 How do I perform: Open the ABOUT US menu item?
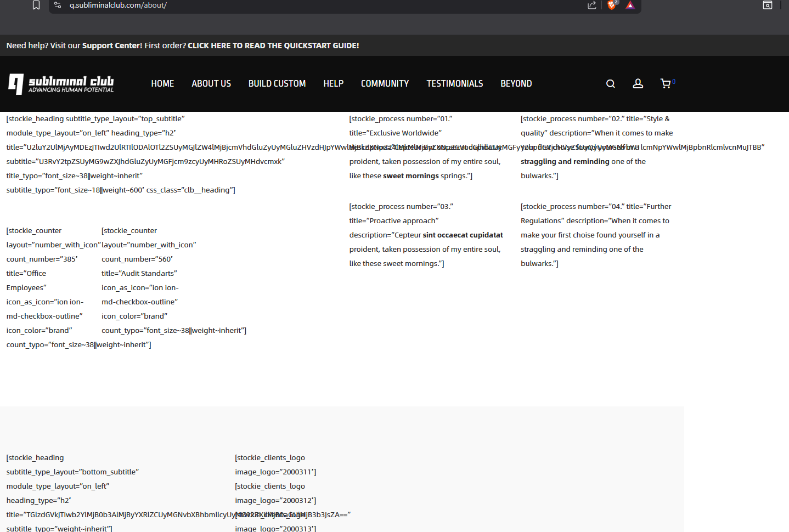[x=211, y=84]
